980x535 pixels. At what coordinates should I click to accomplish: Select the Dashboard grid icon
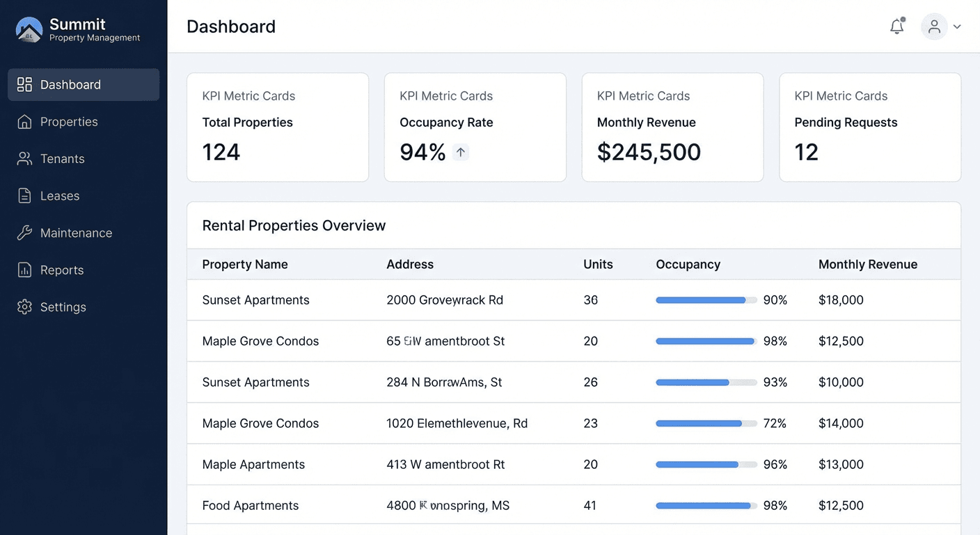pyautogui.click(x=24, y=84)
